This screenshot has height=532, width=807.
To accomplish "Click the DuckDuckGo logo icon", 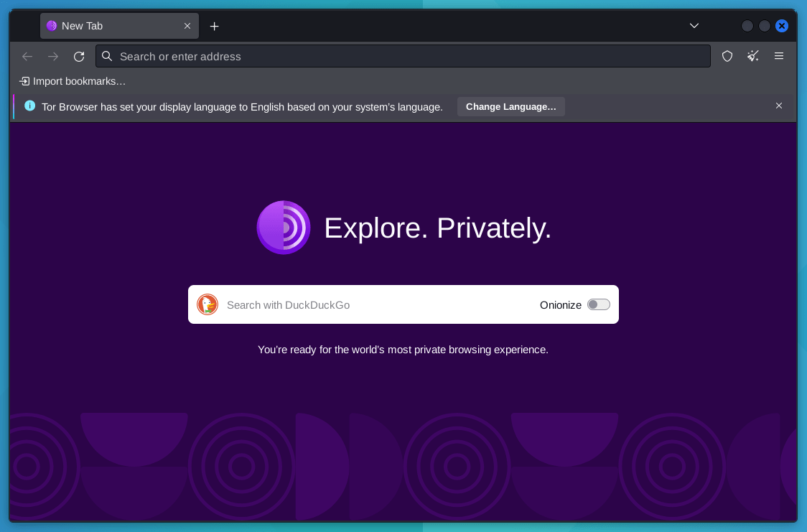I will (x=207, y=304).
